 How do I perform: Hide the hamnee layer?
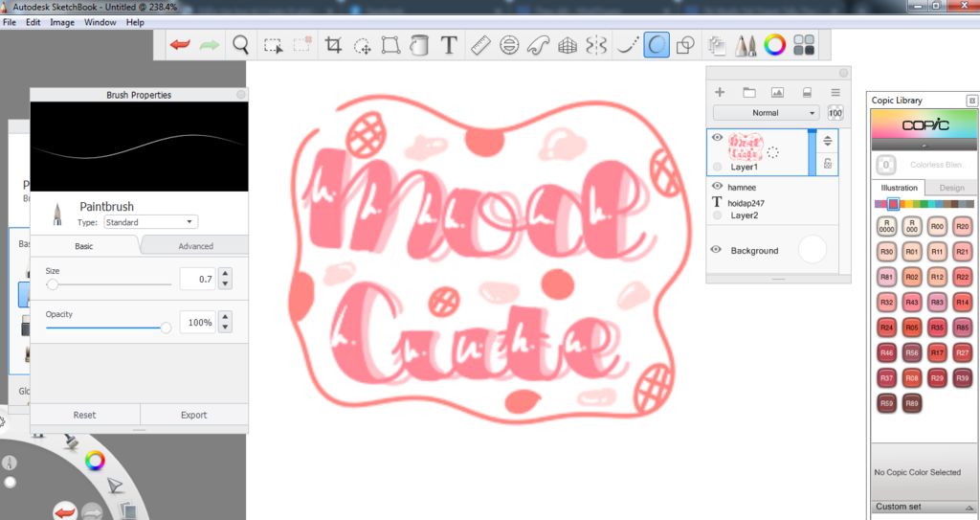[x=717, y=187]
